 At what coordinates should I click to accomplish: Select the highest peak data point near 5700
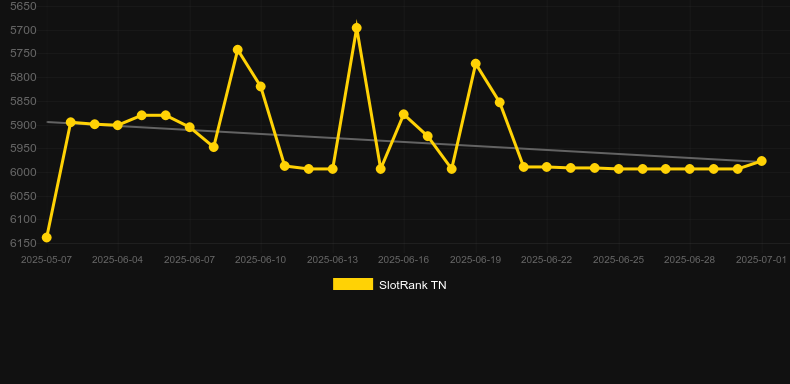[x=357, y=28]
